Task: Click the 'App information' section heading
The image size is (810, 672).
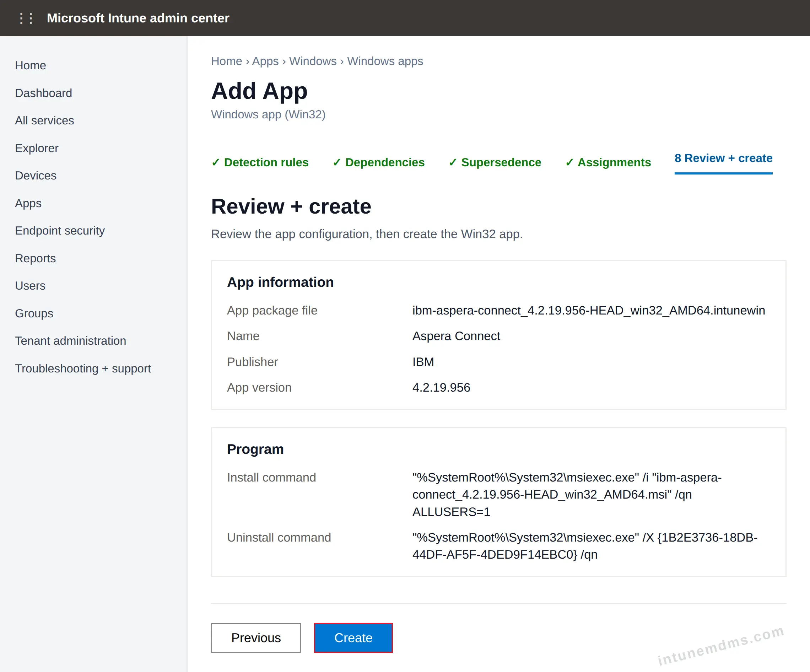Action: 280,282
